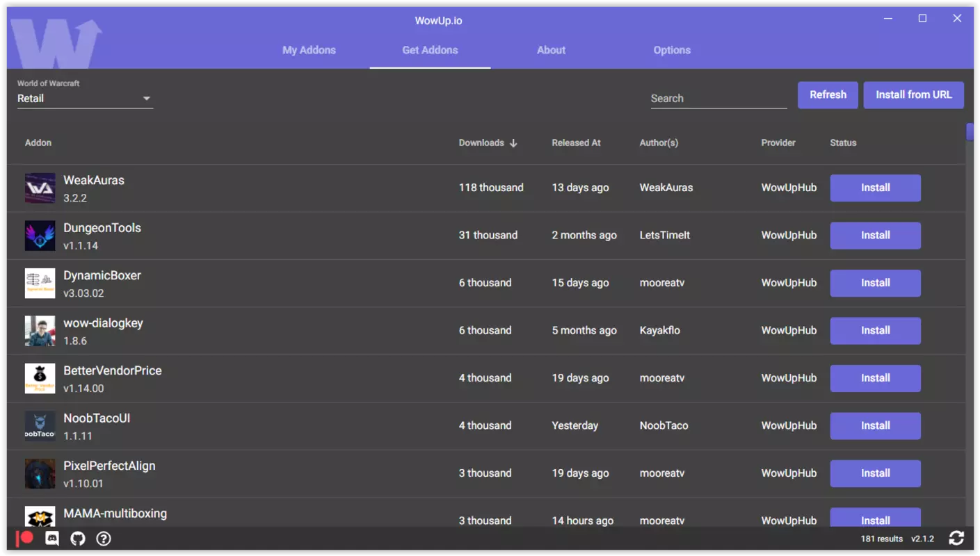This screenshot has height=556, width=980.
Task: Click the '181 results' status text
Action: pos(881,539)
